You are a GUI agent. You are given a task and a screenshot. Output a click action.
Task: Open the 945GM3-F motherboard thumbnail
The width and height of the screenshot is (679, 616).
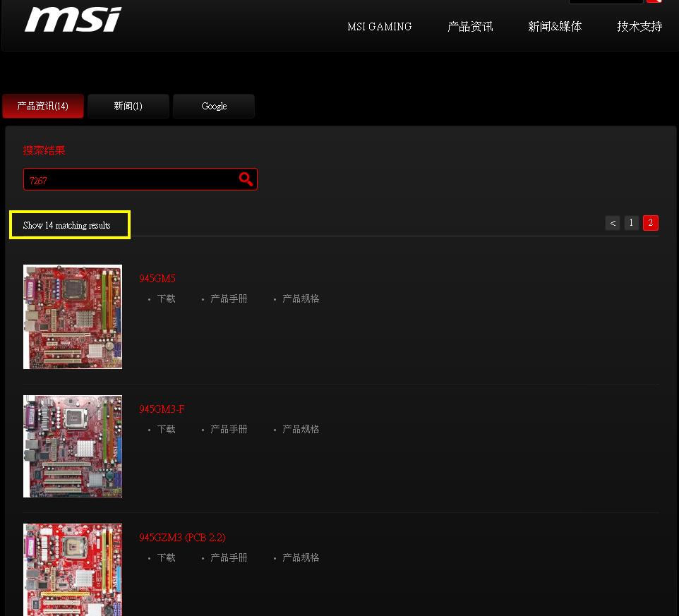tap(73, 447)
